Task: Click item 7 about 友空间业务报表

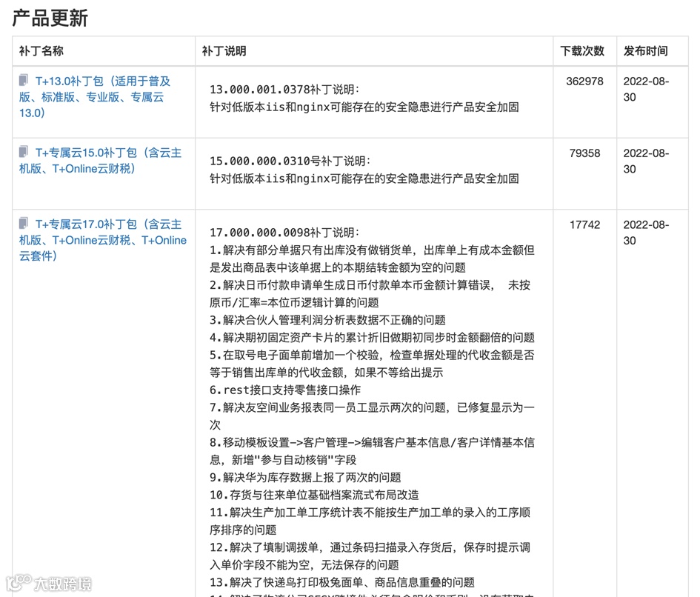Action: tap(373, 416)
